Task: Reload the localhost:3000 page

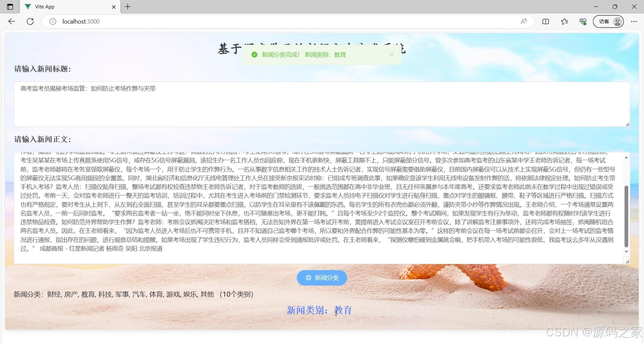Action: click(30, 21)
